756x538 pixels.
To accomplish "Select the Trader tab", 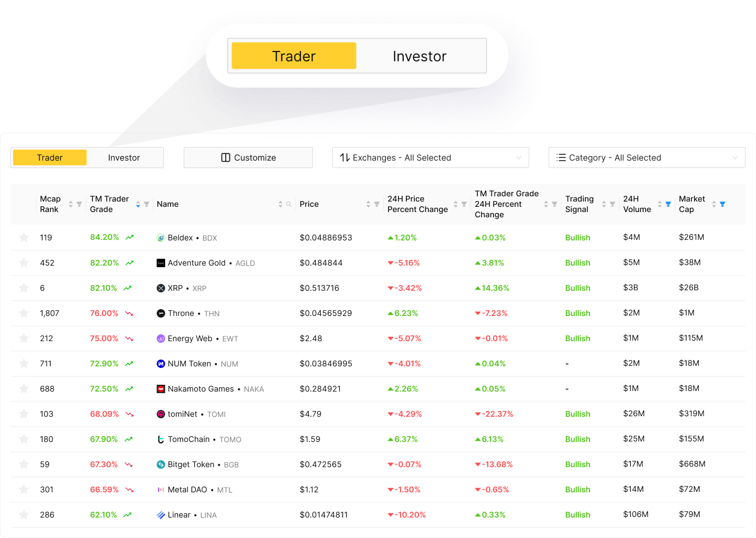I will pos(49,157).
